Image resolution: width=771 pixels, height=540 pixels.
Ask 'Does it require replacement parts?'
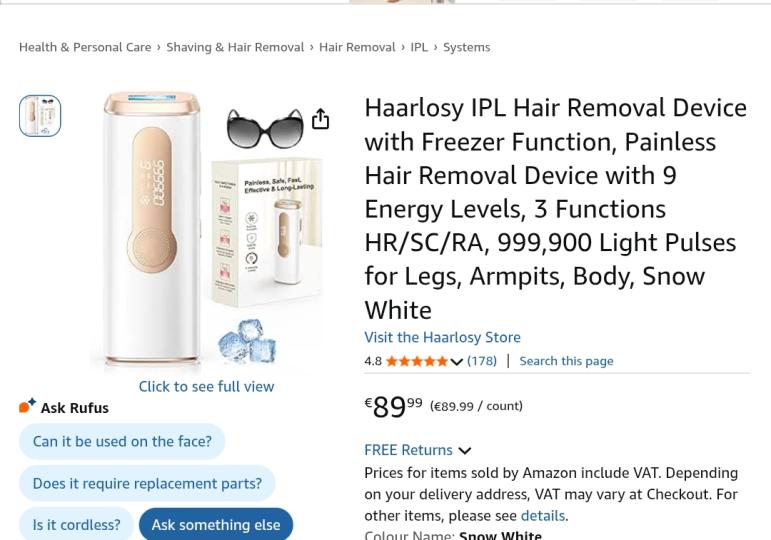click(x=147, y=483)
